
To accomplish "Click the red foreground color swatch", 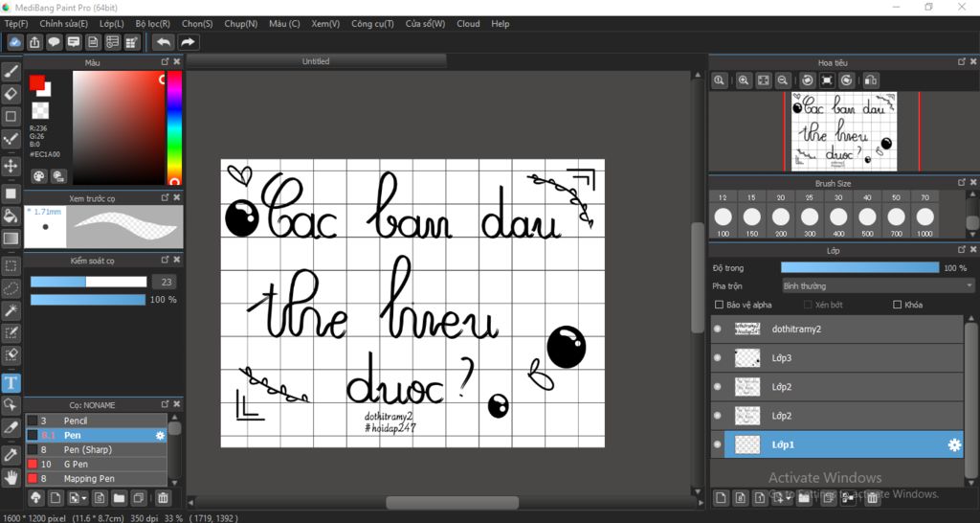I will click(x=37, y=82).
